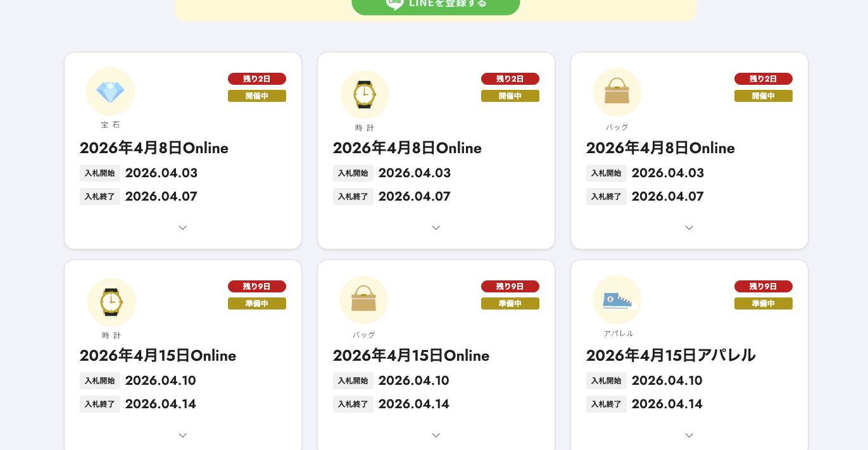Image resolution: width=868 pixels, height=450 pixels.
Task: Click the blue sneaker apparel icon
Action: [x=617, y=299]
